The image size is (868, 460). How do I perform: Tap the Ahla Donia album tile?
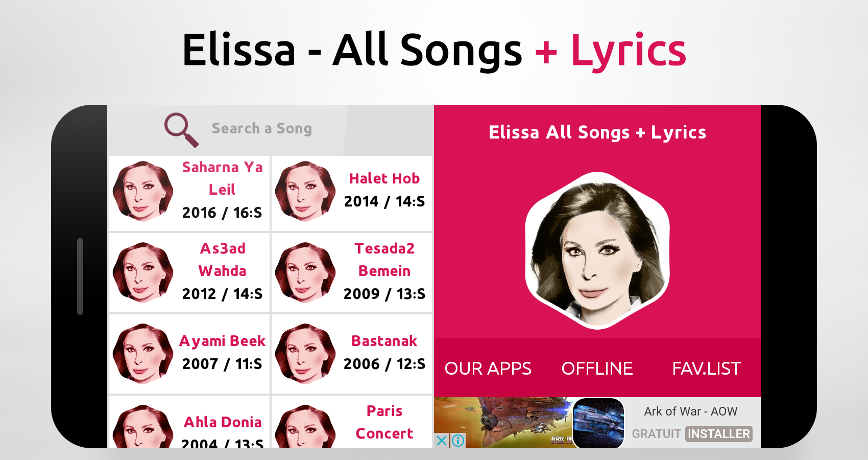point(189,424)
